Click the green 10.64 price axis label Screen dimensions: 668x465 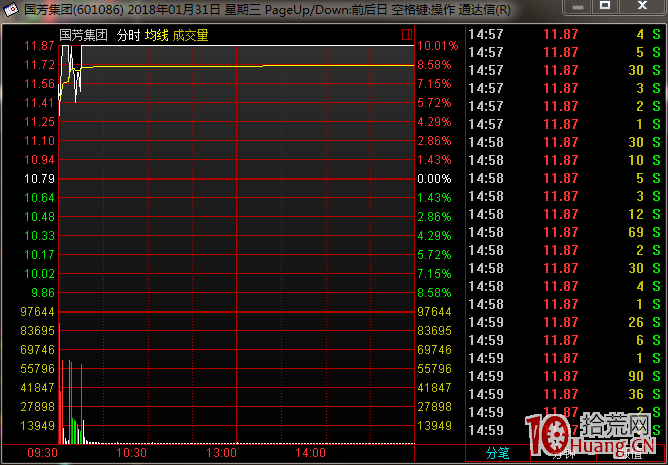point(39,198)
